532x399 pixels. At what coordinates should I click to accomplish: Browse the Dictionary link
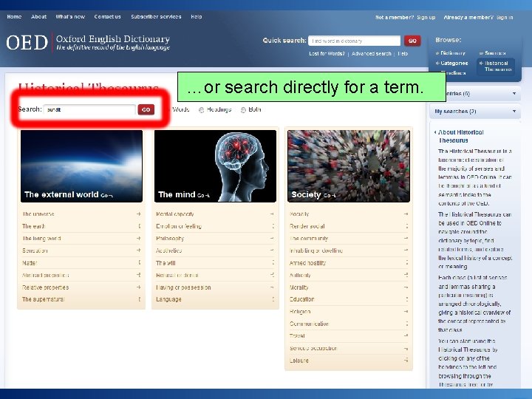tap(453, 53)
